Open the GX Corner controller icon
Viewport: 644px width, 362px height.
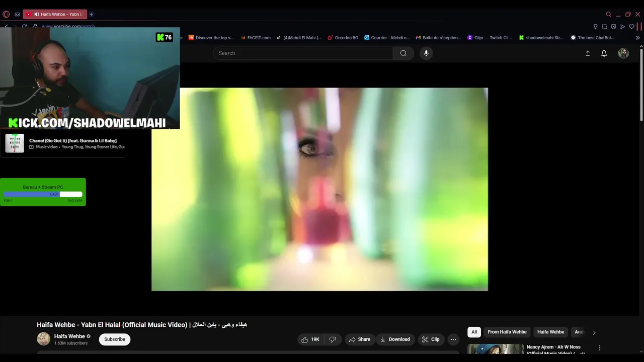[17, 14]
